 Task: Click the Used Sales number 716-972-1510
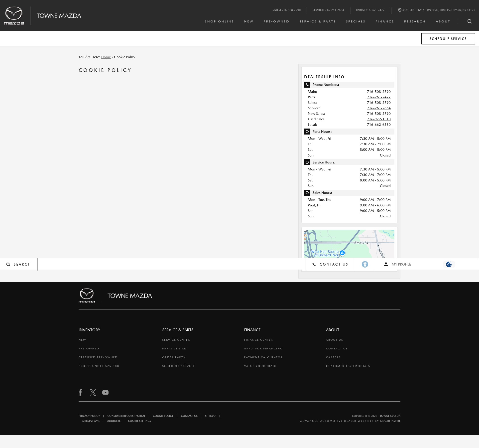coord(379,119)
